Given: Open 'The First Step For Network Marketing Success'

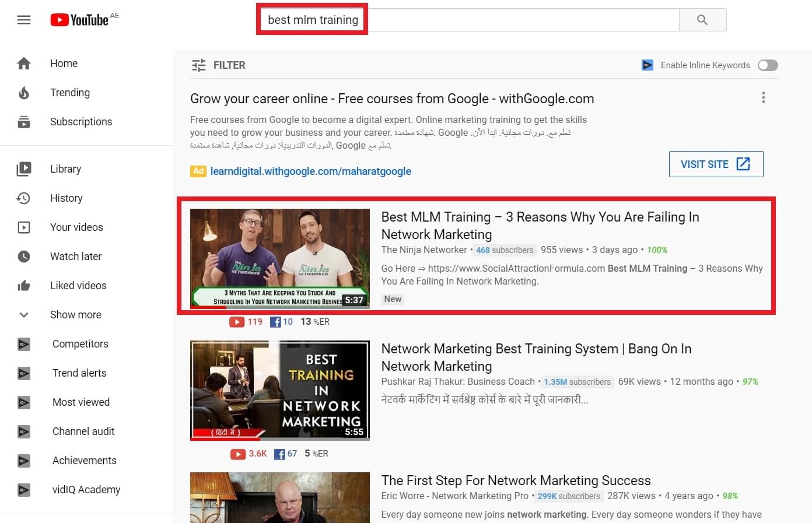Looking at the screenshot, I should [516, 480].
